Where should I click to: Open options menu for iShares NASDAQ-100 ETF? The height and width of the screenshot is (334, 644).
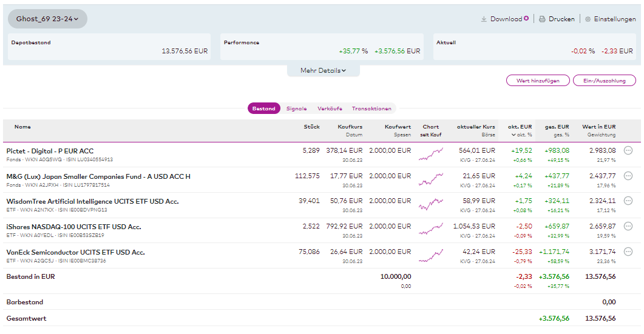click(x=628, y=227)
